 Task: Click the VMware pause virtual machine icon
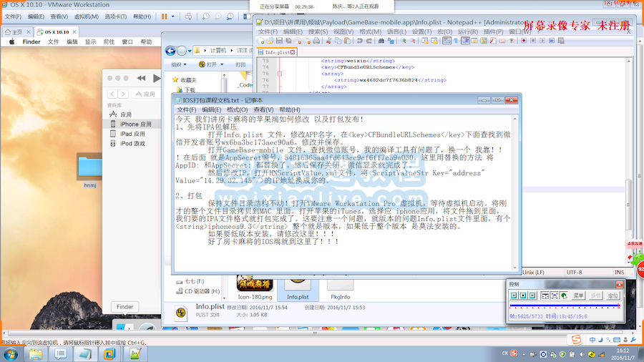tap(164, 16)
